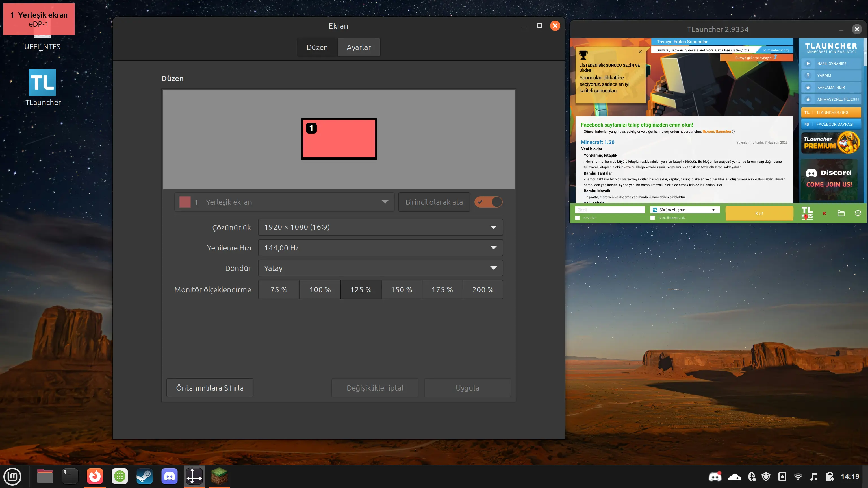Tick the Hesaplar checkbox in TLauncher
The height and width of the screenshot is (488, 868).
(577, 218)
